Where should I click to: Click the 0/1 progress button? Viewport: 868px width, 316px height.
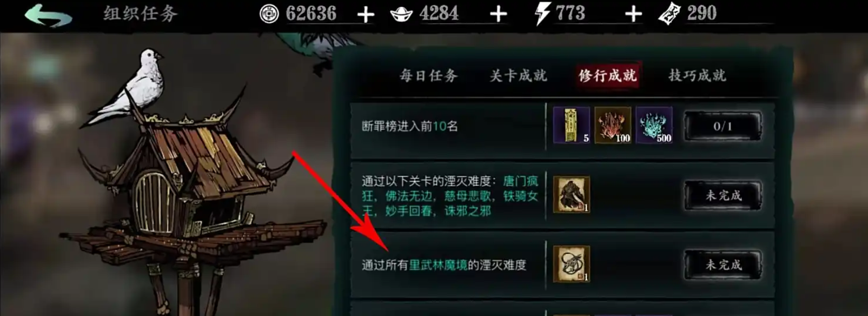pos(723,126)
